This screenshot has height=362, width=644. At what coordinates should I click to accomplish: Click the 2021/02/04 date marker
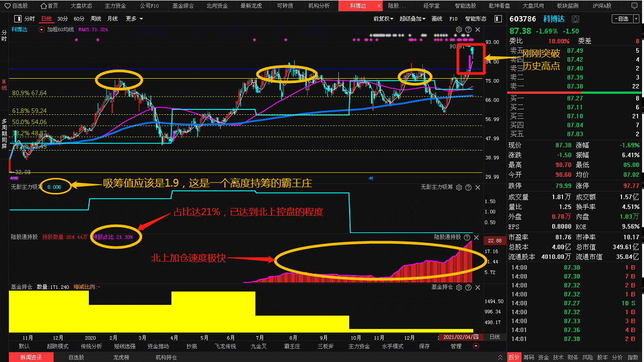461,337
